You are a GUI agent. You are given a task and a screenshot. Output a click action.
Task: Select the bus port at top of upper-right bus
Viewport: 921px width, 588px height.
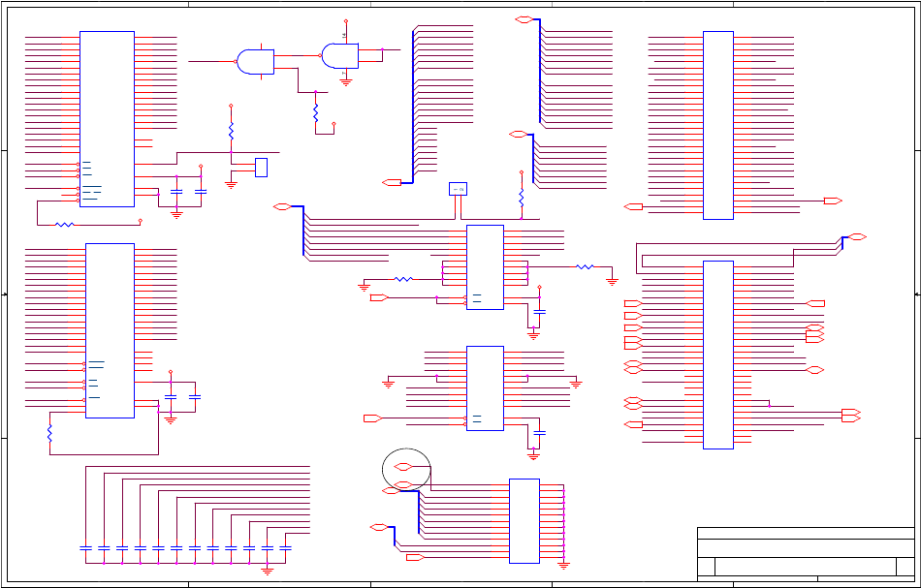524,20
